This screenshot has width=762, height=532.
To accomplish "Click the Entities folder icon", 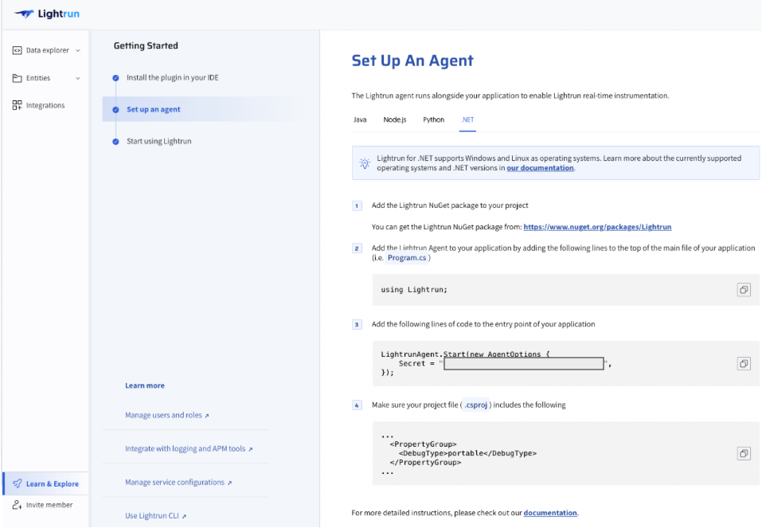I will [x=18, y=78].
